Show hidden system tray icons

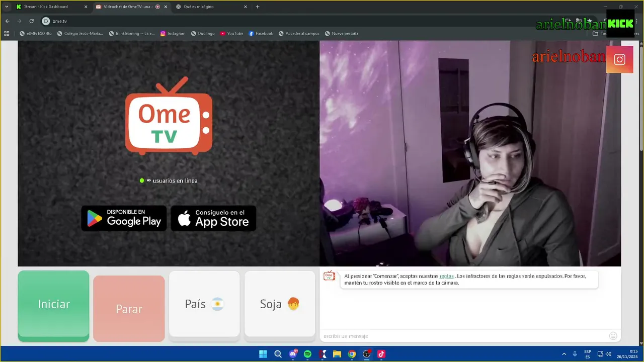click(563, 354)
